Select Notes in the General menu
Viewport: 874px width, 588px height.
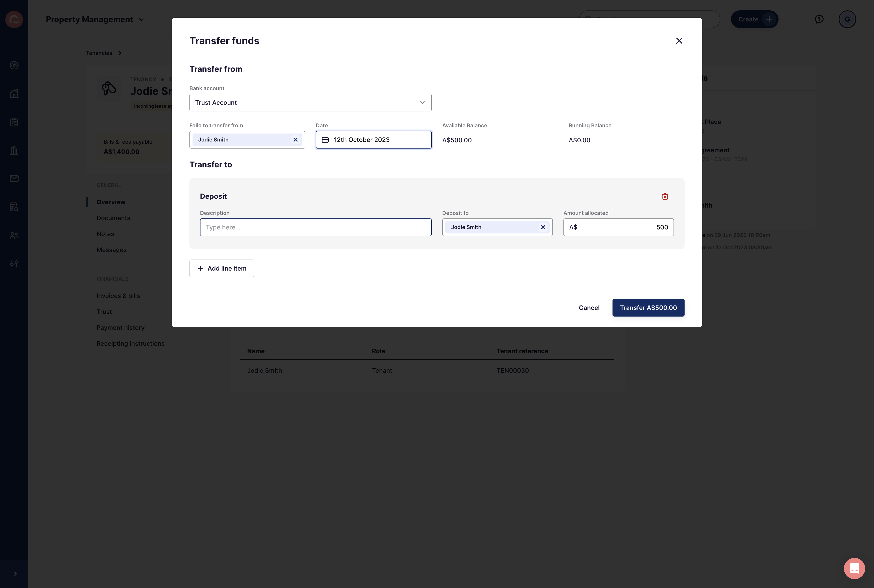pos(105,234)
